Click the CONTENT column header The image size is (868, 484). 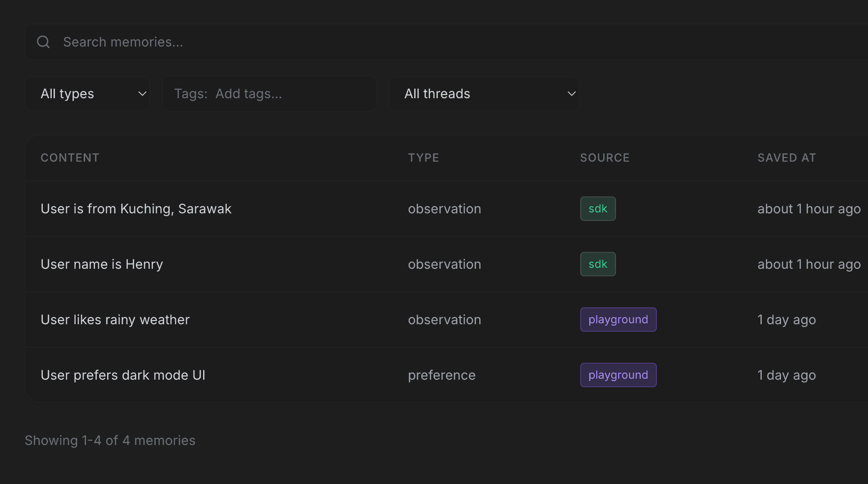point(70,158)
